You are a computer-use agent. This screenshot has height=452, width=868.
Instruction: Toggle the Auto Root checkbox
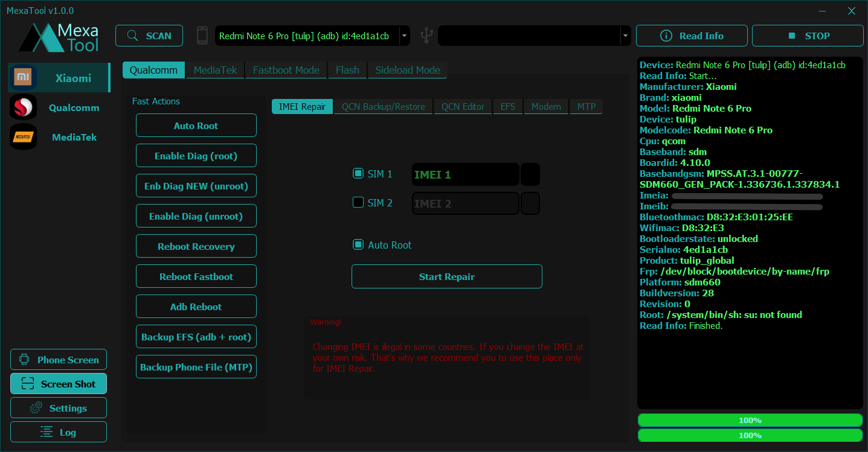(x=358, y=245)
